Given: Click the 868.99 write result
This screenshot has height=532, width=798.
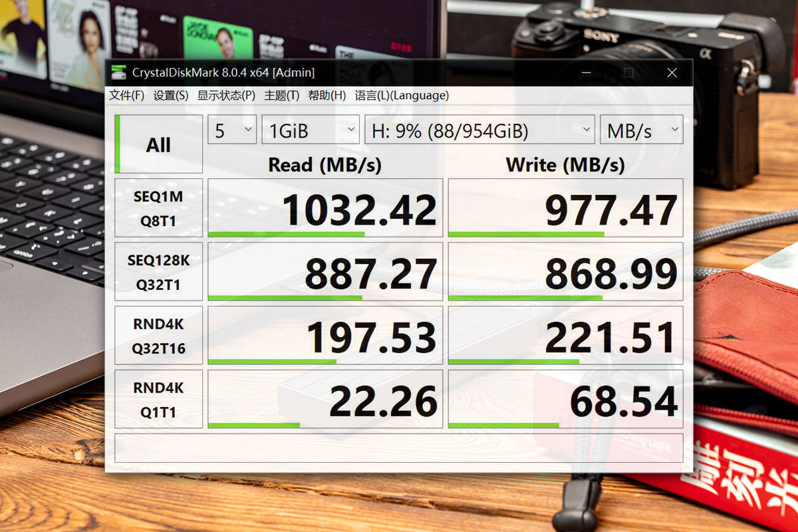Looking at the screenshot, I should tap(566, 272).
